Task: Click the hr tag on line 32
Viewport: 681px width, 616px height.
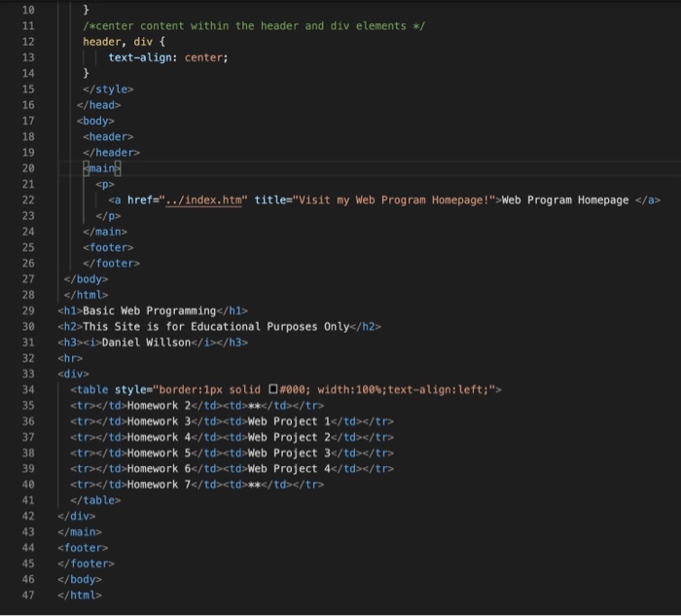Action: (70, 358)
